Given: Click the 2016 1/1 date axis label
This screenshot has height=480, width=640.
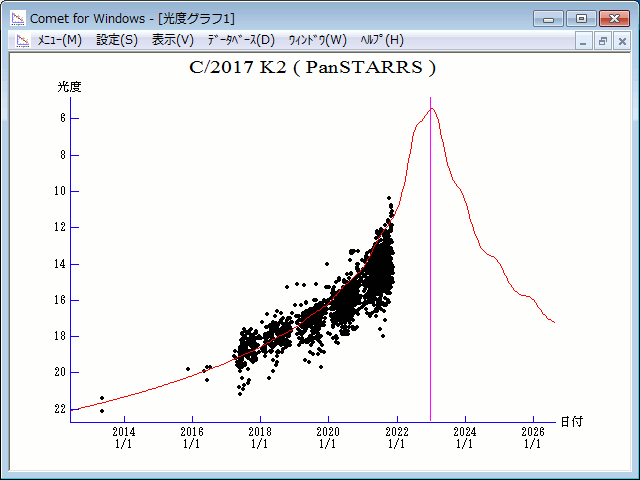Looking at the screenshot, I should pyautogui.click(x=192, y=437).
